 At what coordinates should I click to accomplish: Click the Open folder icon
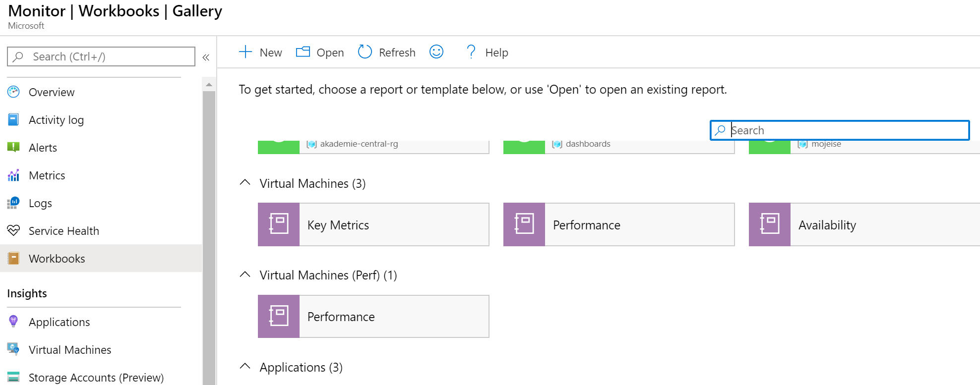coord(303,52)
